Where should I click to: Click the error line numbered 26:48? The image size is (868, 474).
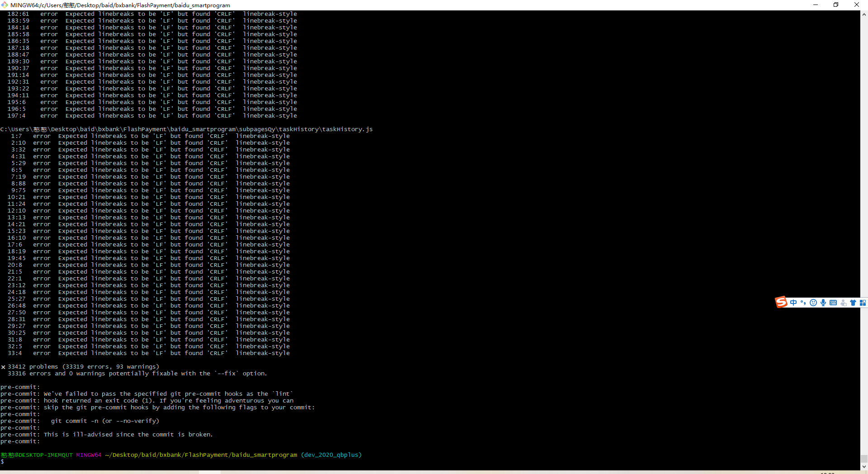(148, 306)
